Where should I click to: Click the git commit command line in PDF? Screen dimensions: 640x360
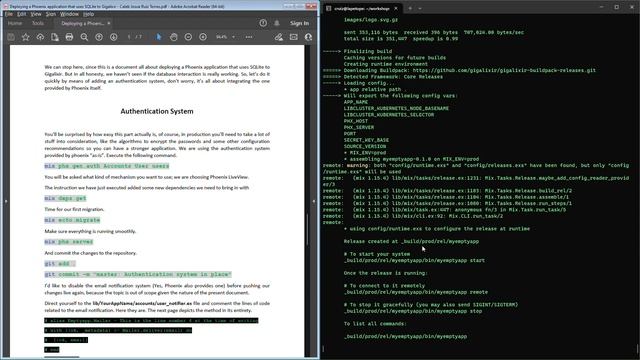[x=138, y=275]
